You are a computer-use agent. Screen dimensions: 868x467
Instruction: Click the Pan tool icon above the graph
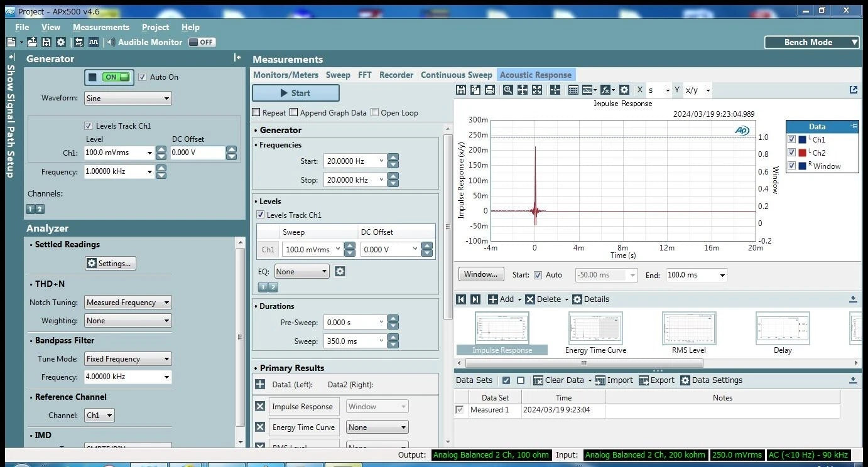tap(523, 90)
